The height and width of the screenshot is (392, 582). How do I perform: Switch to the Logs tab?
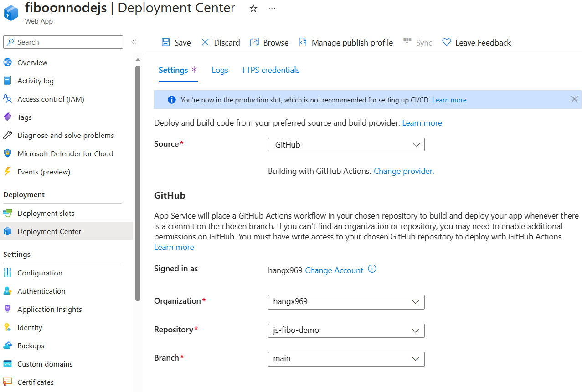point(220,70)
